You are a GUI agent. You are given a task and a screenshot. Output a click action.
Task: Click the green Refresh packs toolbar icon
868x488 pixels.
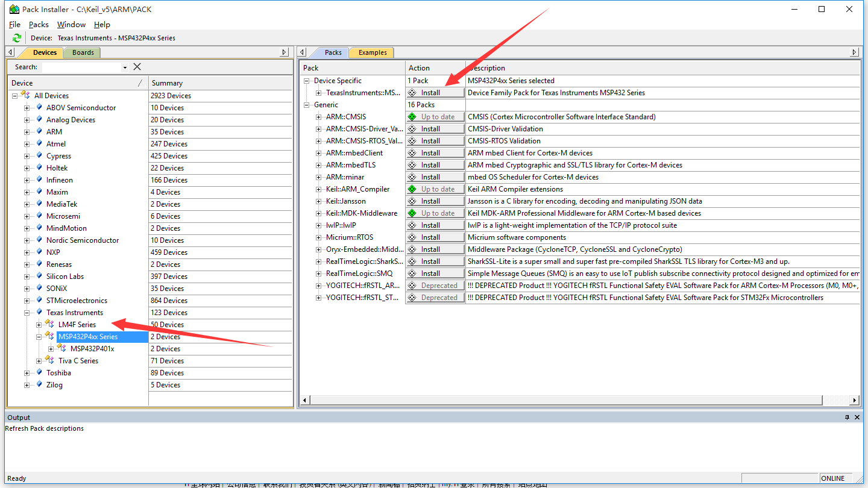click(17, 38)
